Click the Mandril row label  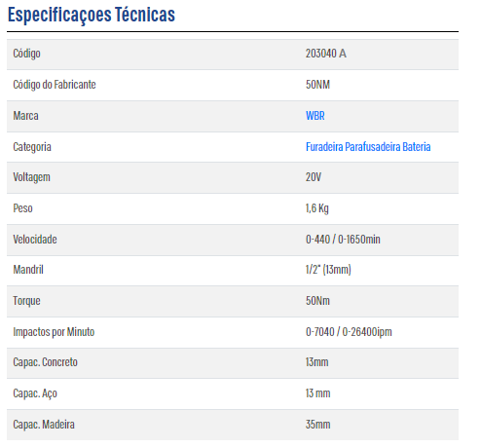coord(28,270)
